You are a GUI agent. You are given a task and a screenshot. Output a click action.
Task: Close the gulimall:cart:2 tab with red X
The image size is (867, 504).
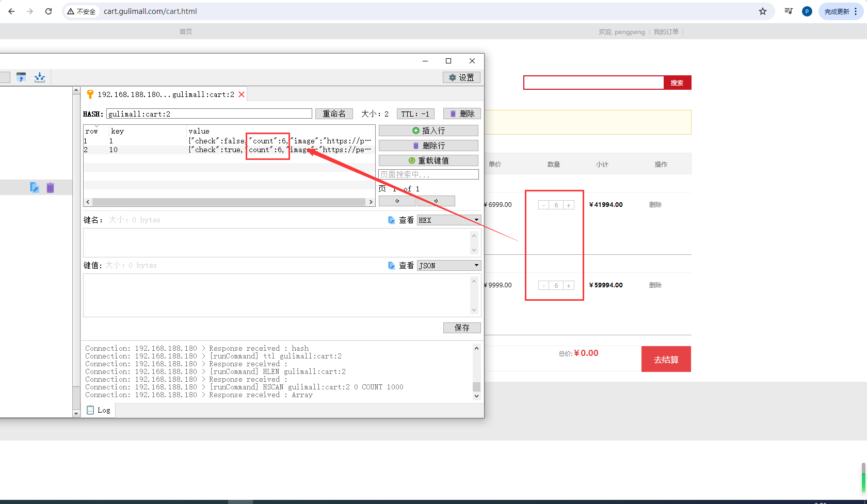(x=241, y=94)
